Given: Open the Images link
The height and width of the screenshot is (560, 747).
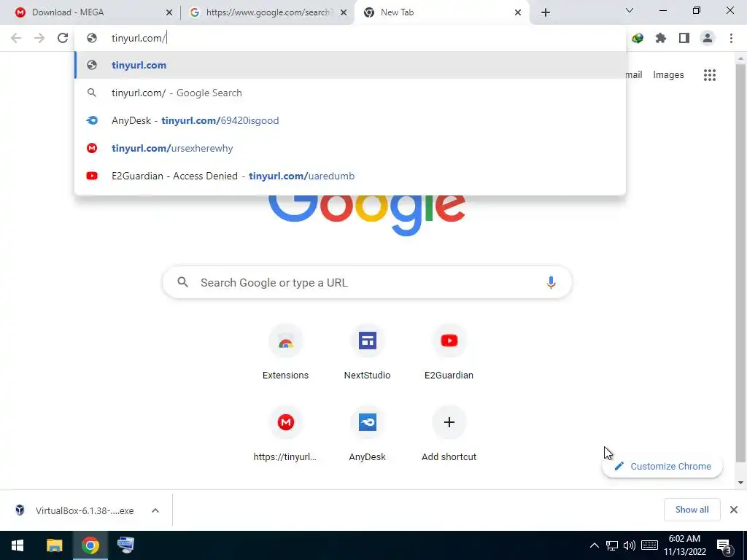Looking at the screenshot, I should pos(668,75).
